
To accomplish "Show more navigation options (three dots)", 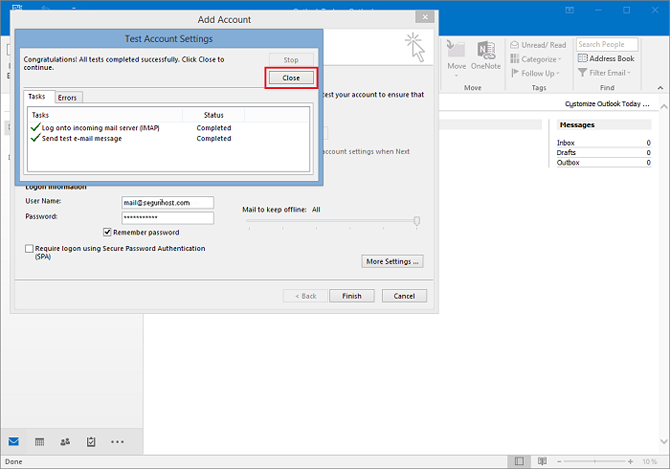I will click(x=118, y=441).
